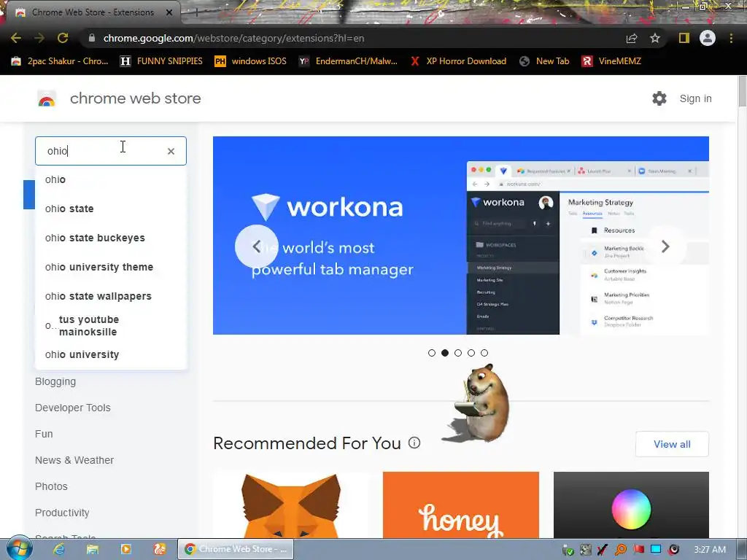Screen dimensions: 747x560
Task: Open the Blogging category
Action: (55, 382)
